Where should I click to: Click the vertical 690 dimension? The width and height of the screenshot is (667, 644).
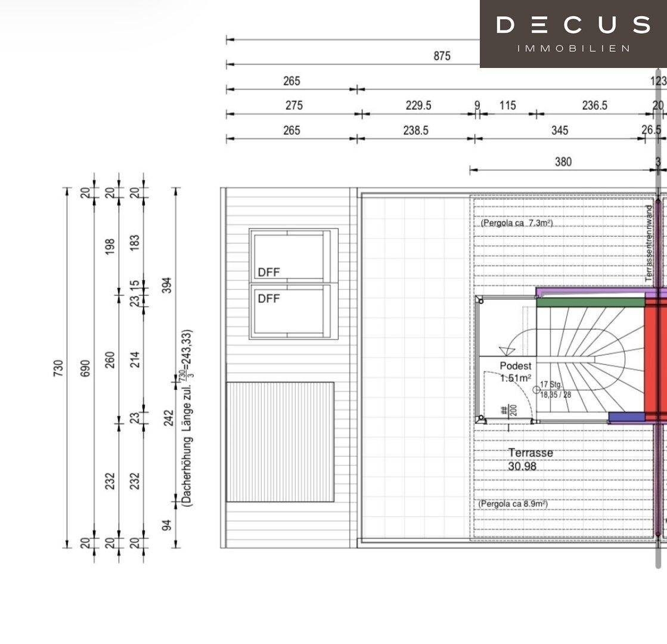[85, 368]
